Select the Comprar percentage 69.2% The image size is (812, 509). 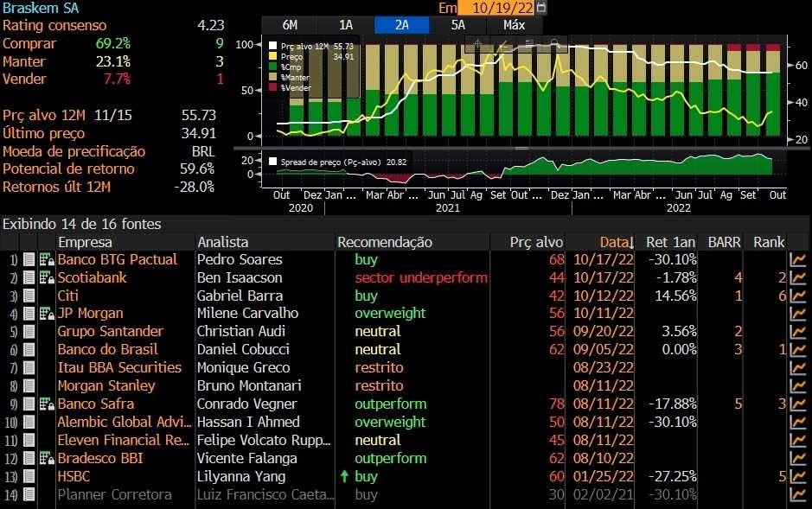click(113, 43)
